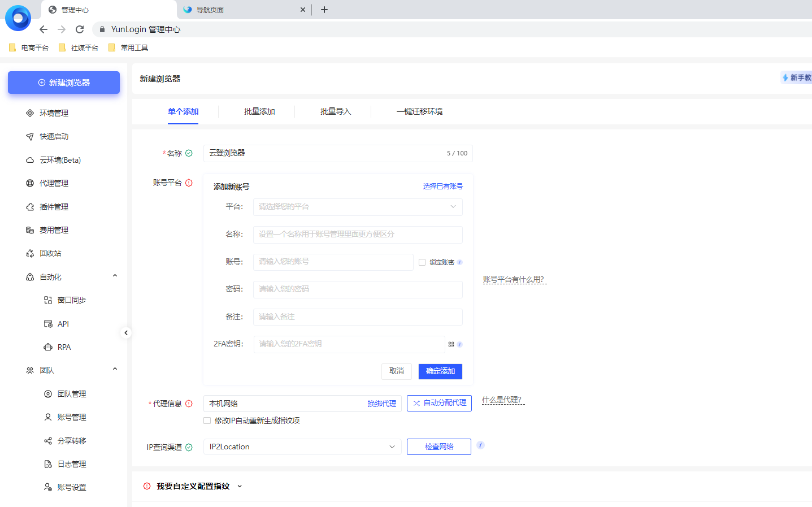This screenshot has width=812, height=507.
Task: Click the 2FA密钥 QR scan icon
Action: coord(451,343)
